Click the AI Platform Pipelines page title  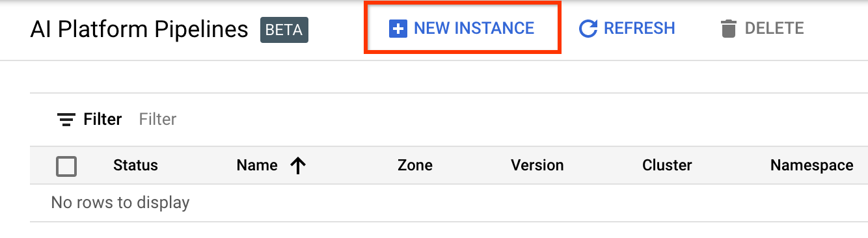[x=139, y=30]
